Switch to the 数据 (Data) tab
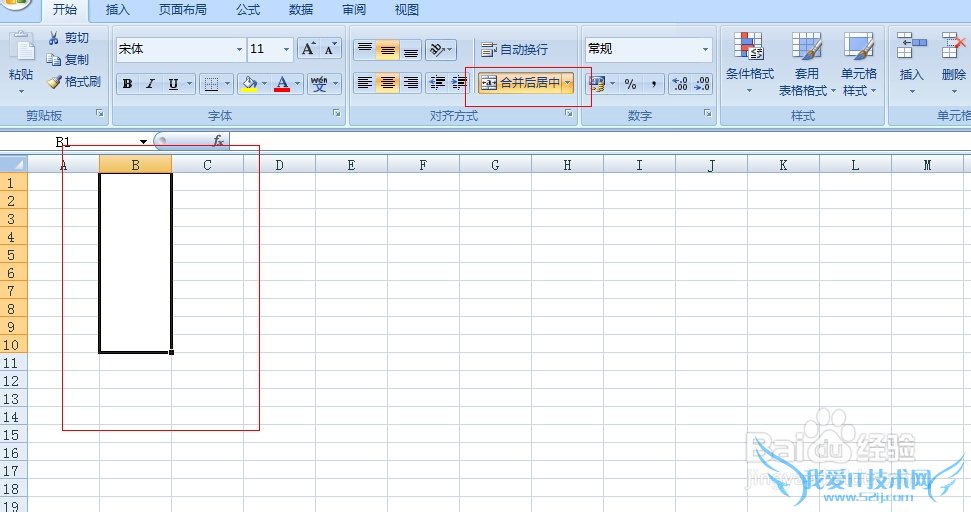This screenshot has height=512, width=971. (x=301, y=9)
